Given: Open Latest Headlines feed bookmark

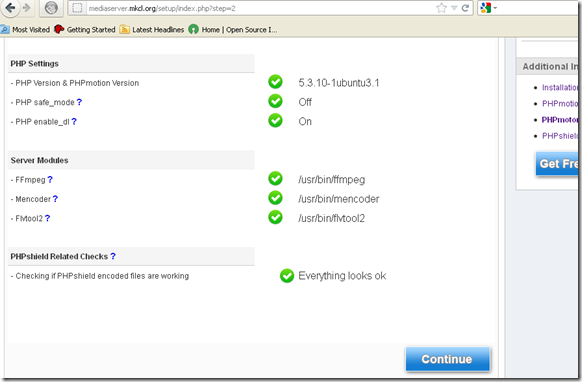Looking at the screenshot, I should 152,30.
